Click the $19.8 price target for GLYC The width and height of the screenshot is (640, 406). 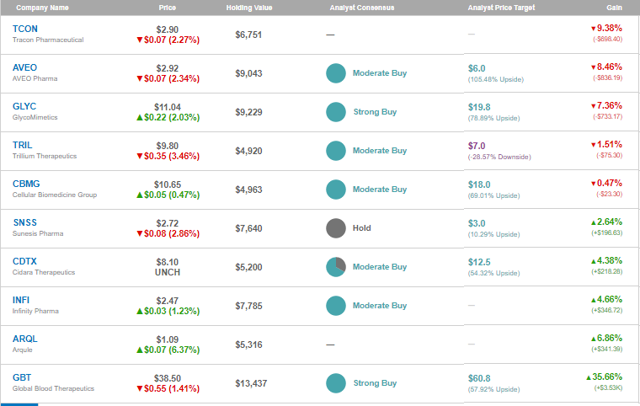(479, 107)
